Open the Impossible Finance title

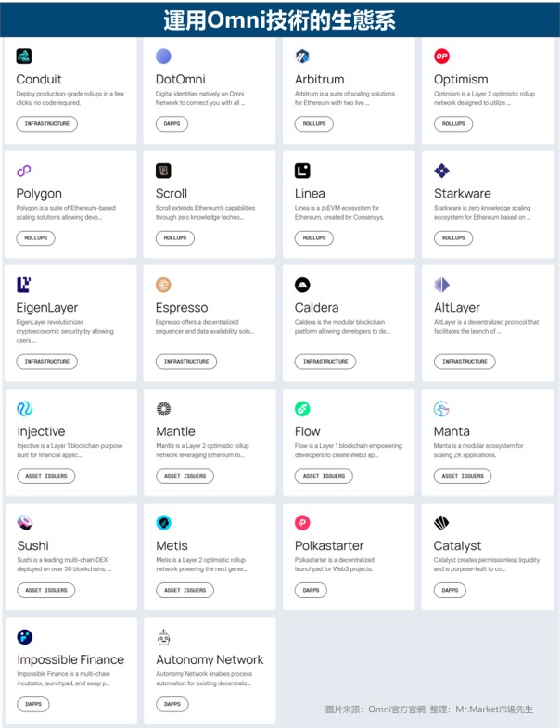(70, 659)
